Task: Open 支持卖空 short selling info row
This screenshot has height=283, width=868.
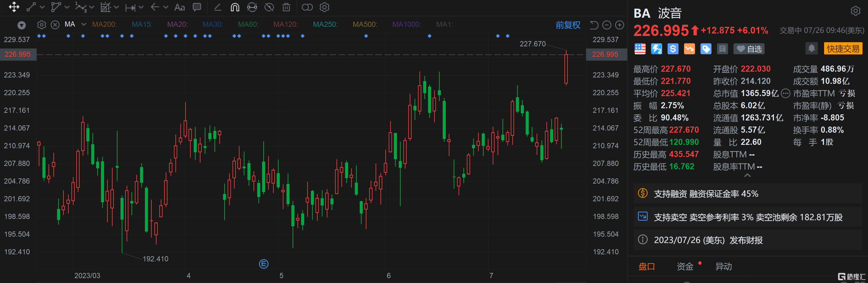Action: click(747, 217)
